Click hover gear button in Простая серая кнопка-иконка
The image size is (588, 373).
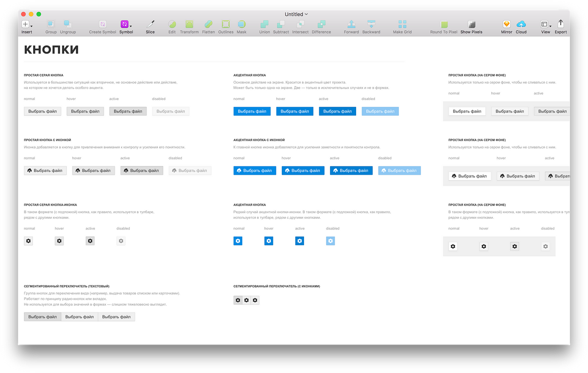[59, 241]
